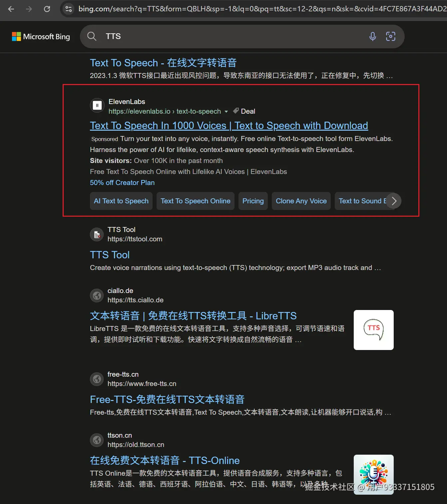
Task: Open the TTS Tool result title
Action: coord(110,255)
